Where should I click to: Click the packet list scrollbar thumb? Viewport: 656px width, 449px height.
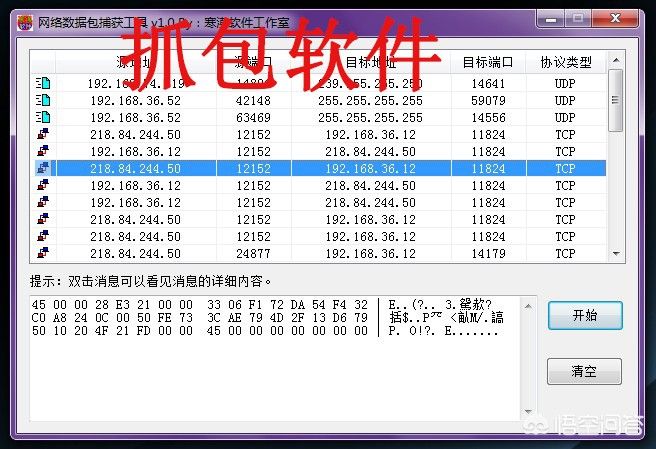coord(615,100)
